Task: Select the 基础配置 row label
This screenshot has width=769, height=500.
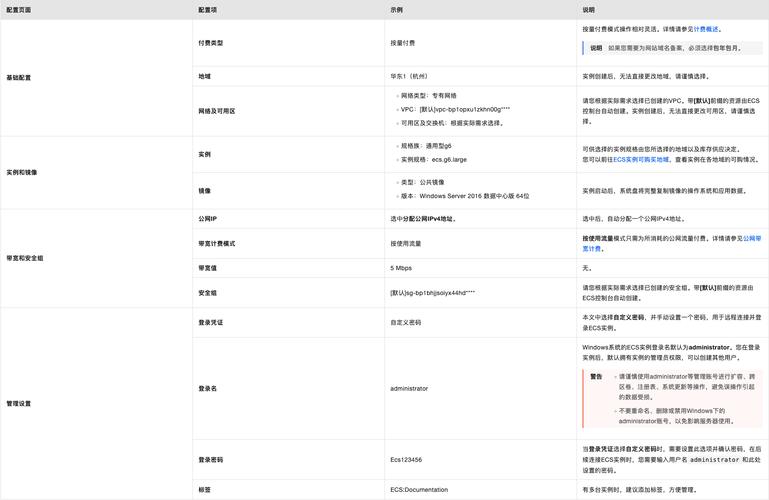Action: pyautogui.click(x=19, y=77)
